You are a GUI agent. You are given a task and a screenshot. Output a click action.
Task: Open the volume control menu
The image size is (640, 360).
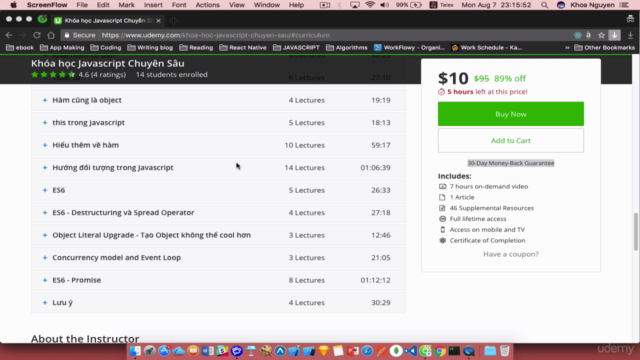pyautogui.click(x=384, y=5)
